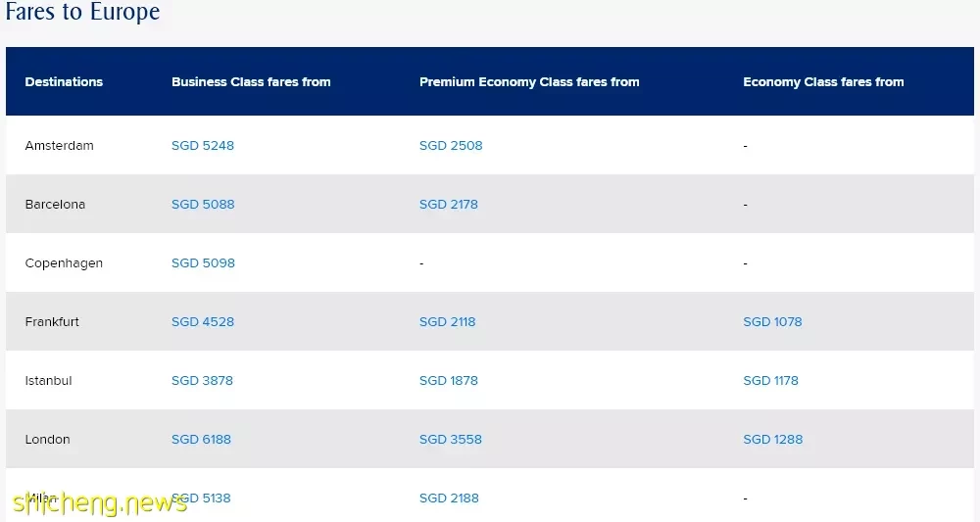Click the Business Class fares from header

coord(251,82)
